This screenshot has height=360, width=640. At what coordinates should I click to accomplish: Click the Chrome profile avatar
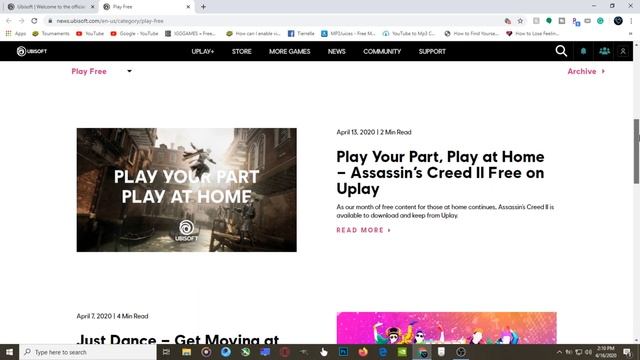618,21
